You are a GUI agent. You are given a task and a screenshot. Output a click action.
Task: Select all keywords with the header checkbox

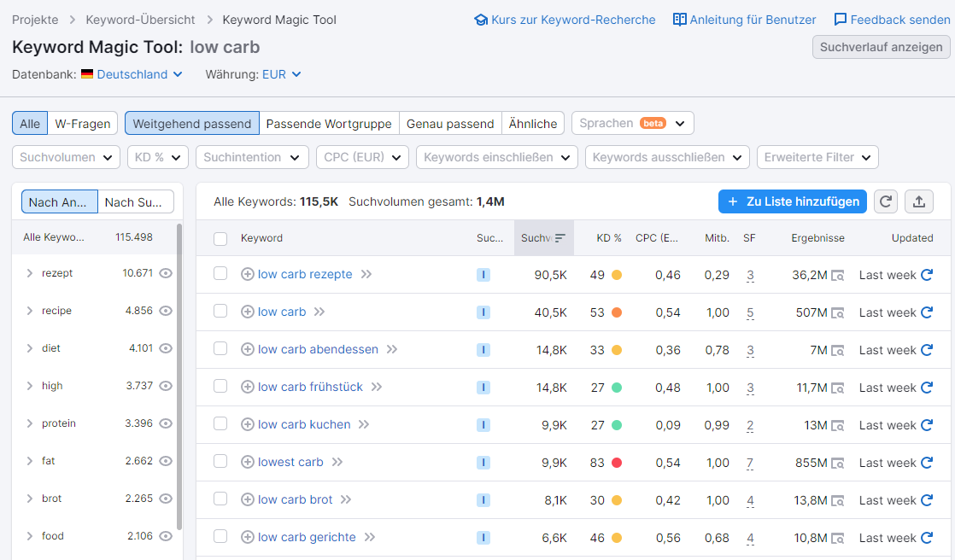click(220, 238)
